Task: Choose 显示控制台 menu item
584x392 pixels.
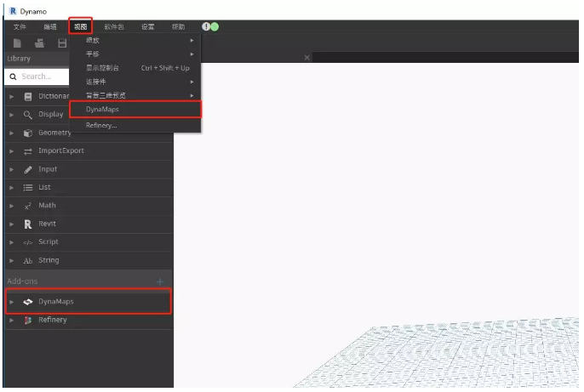Action: point(135,68)
